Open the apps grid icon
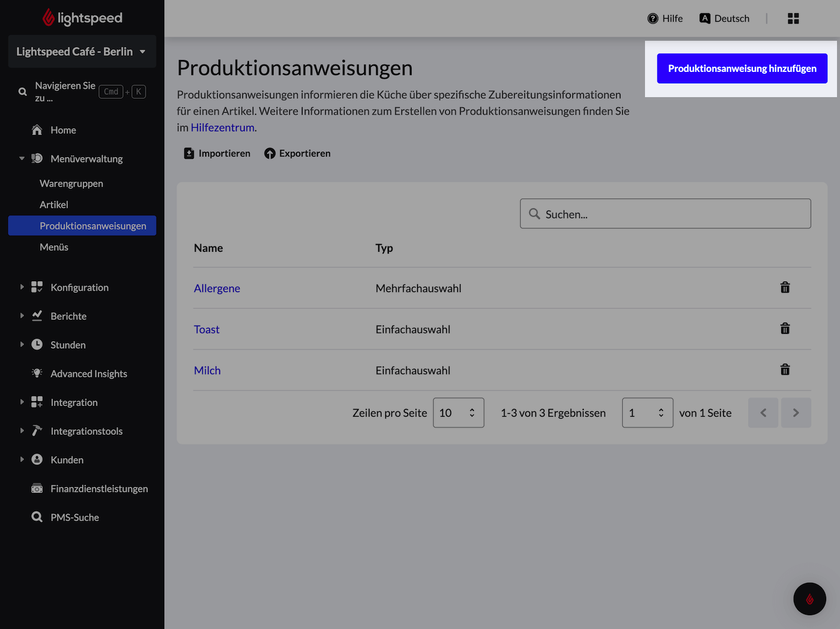 tap(793, 19)
